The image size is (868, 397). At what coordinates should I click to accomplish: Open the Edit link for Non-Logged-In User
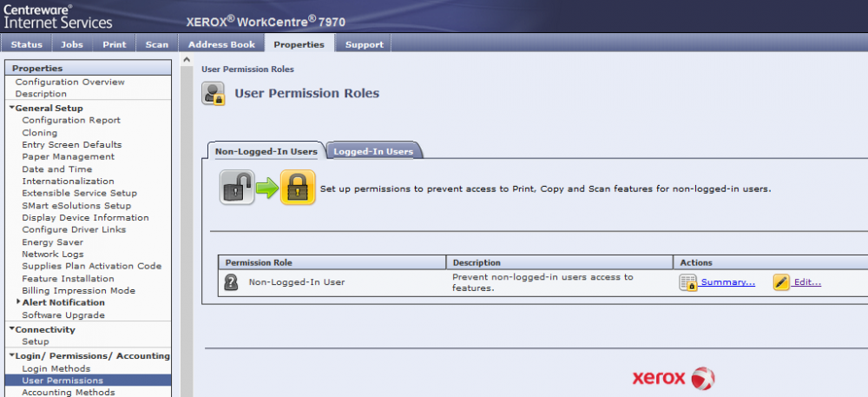(x=806, y=282)
